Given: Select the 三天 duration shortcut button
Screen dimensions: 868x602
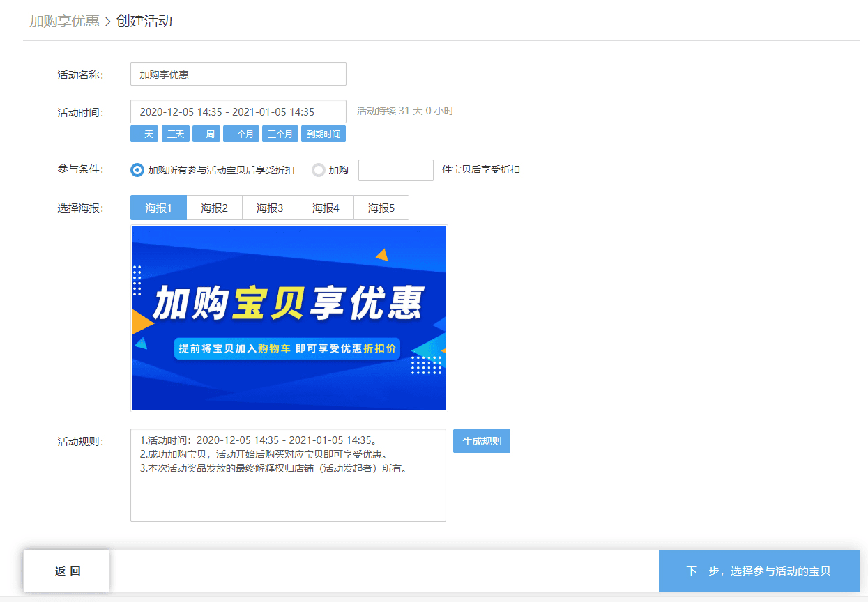Looking at the screenshot, I should tap(175, 133).
